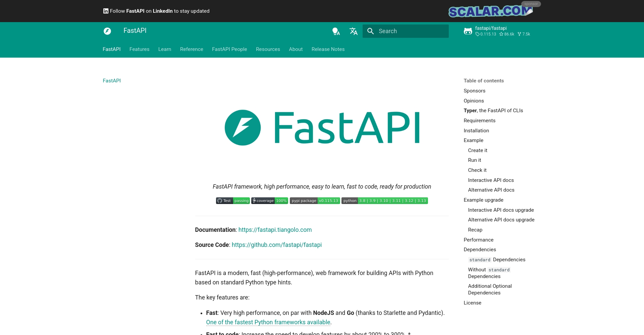This screenshot has height=335, width=644.
Task: Jump to Interactive API docs subsection
Action: coord(491,180)
